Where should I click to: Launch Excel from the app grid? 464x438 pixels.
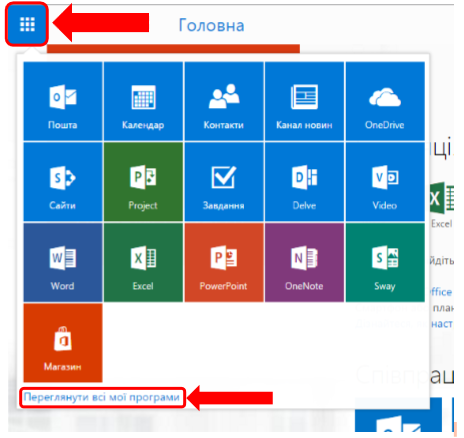(143, 262)
